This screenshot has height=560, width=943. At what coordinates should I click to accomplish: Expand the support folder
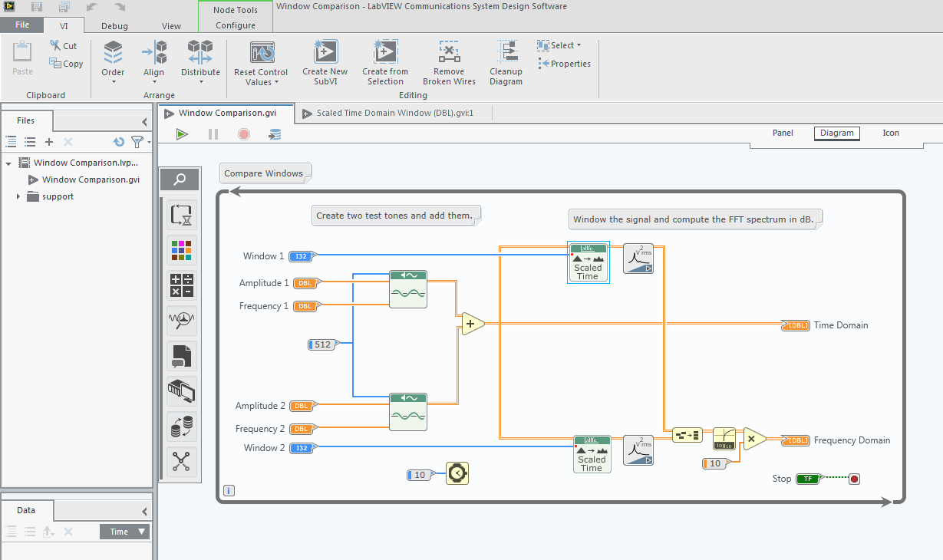(18, 196)
